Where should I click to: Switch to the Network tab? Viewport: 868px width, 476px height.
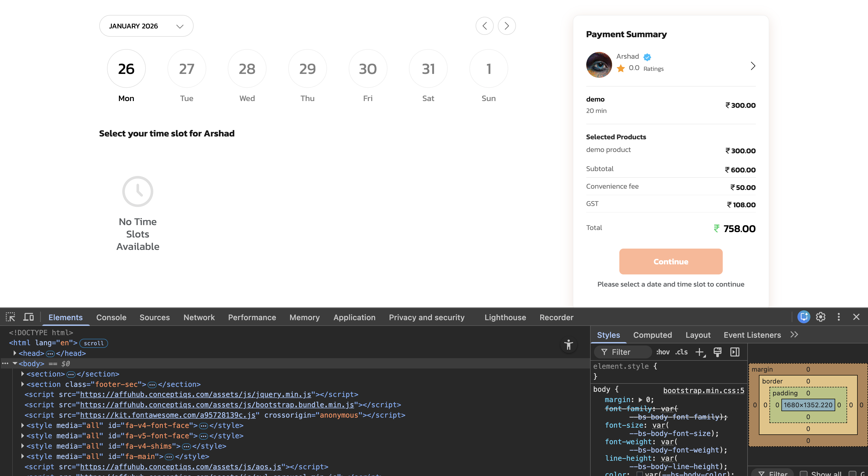(199, 317)
